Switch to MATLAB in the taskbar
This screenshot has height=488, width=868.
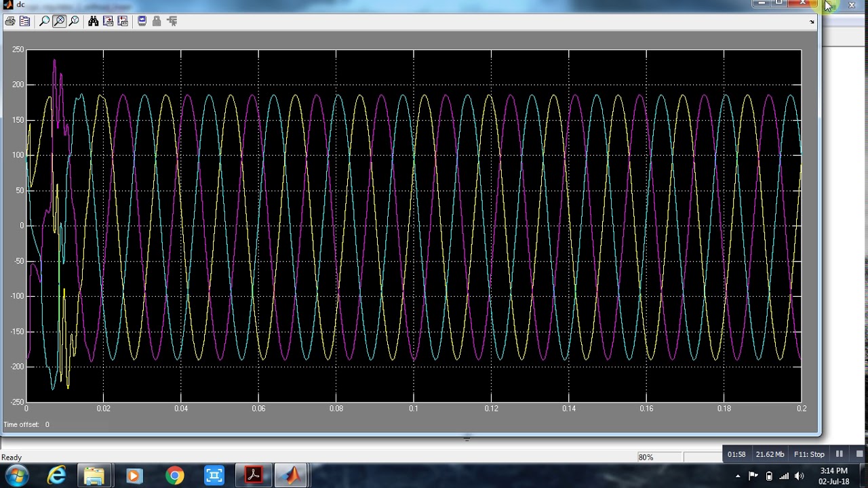click(x=292, y=475)
